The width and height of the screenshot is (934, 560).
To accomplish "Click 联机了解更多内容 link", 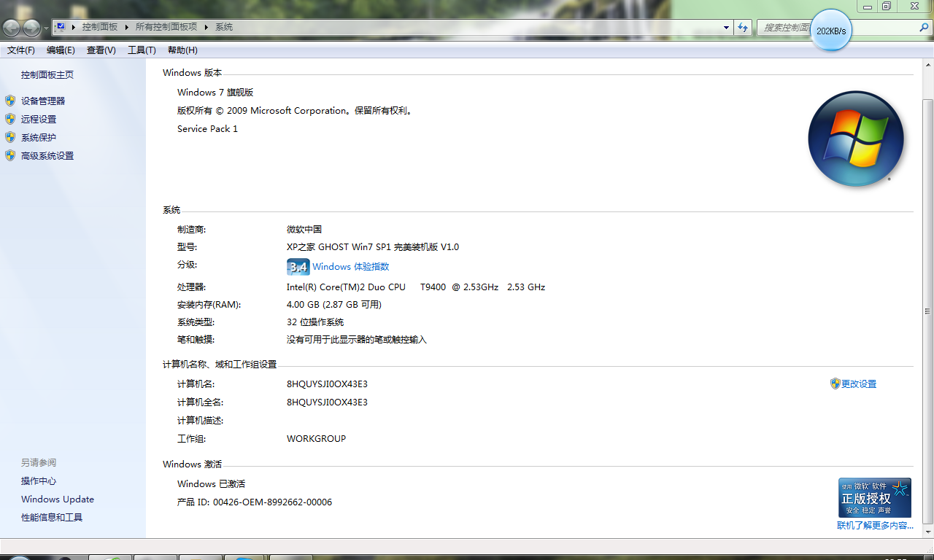I will [x=875, y=526].
